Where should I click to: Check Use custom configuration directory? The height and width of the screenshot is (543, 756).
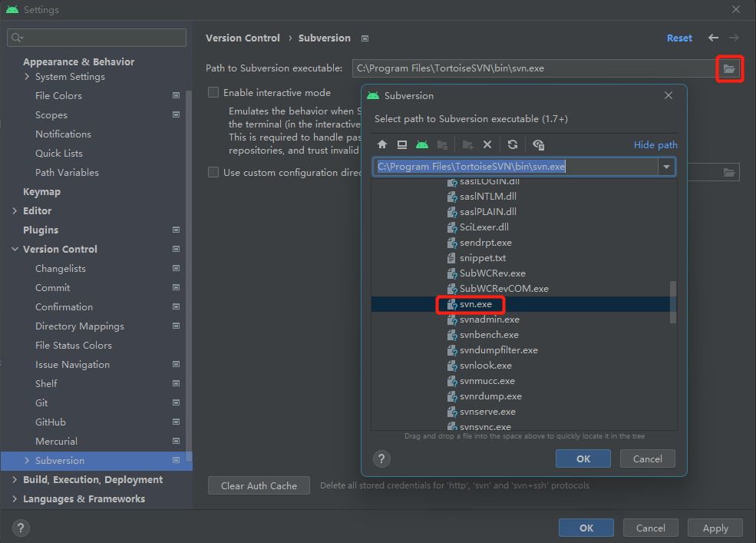[213, 172]
